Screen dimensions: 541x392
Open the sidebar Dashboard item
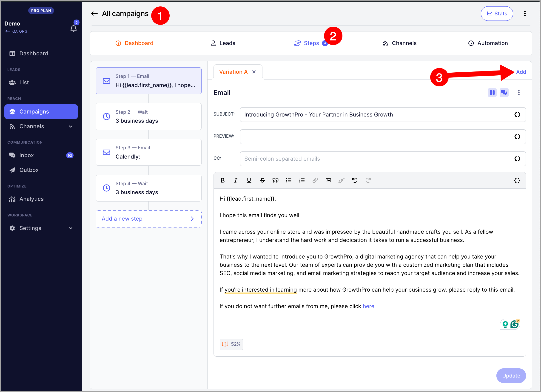pyautogui.click(x=41, y=53)
